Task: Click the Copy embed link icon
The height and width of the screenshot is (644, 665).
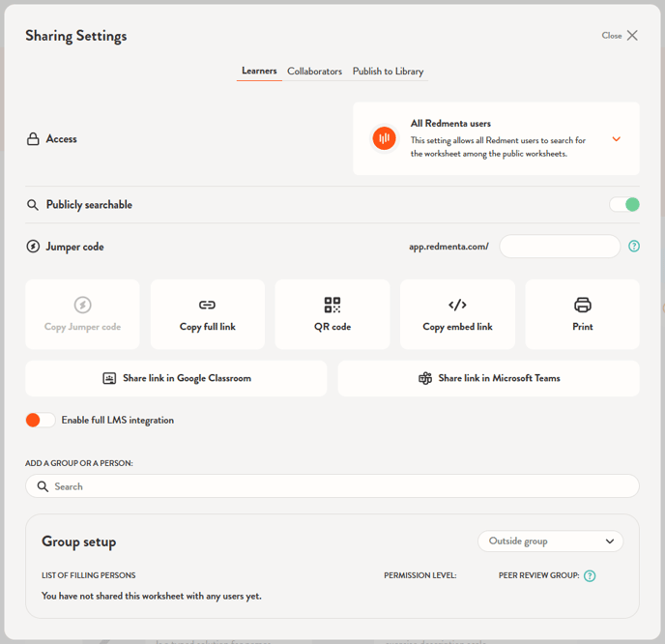Action: pyautogui.click(x=457, y=306)
